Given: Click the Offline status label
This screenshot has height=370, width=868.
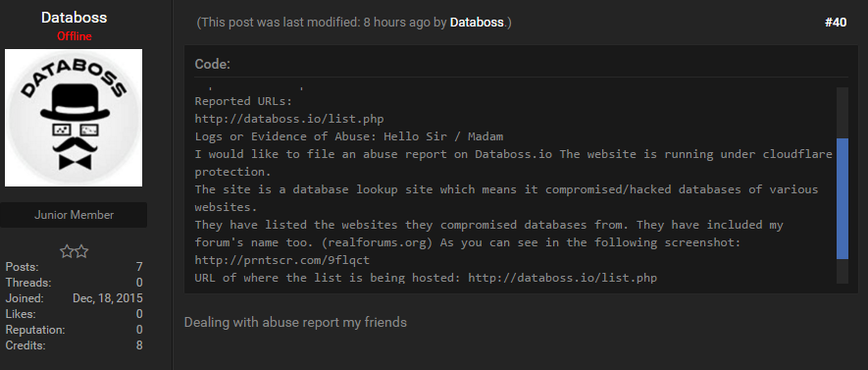Looking at the screenshot, I should (x=75, y=36).
